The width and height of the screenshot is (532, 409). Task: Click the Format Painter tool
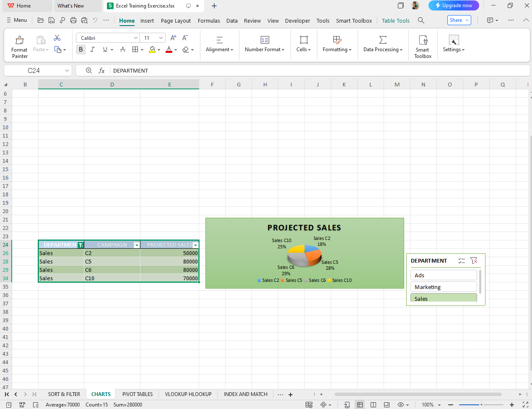pyautogui.click(x=19, y=46)
